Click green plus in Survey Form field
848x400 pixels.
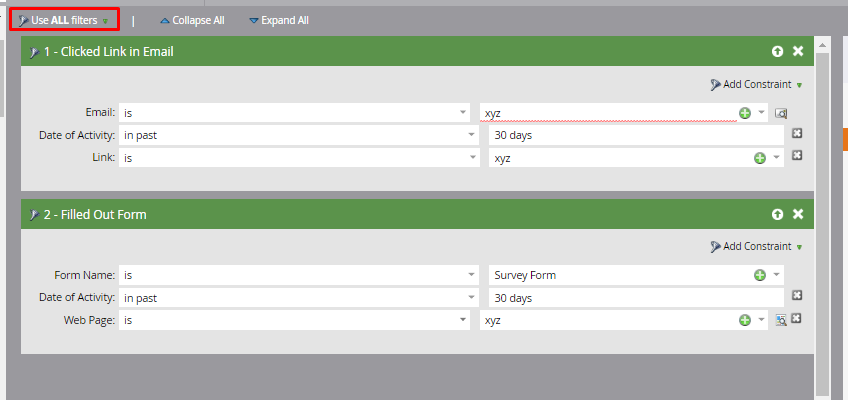[759, 275]
